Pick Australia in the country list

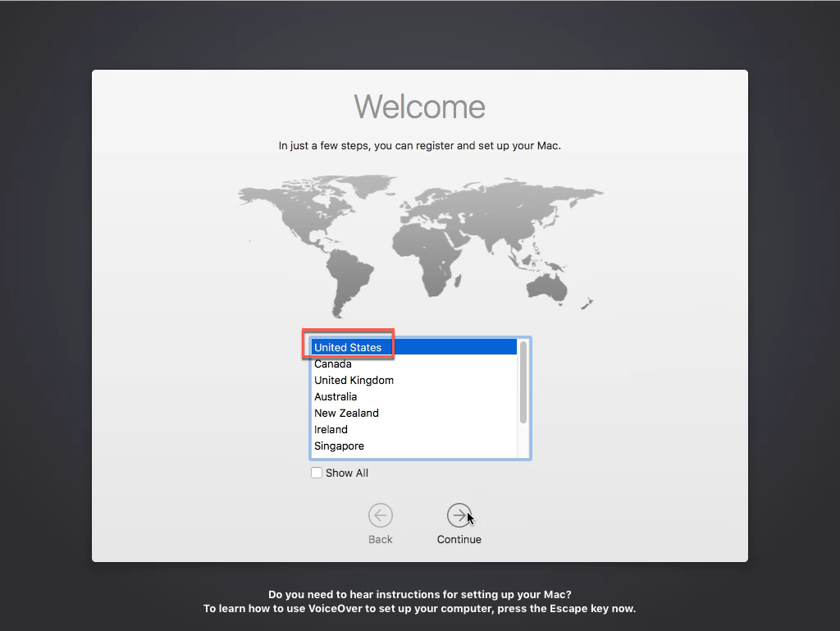[x=414, y=397]
